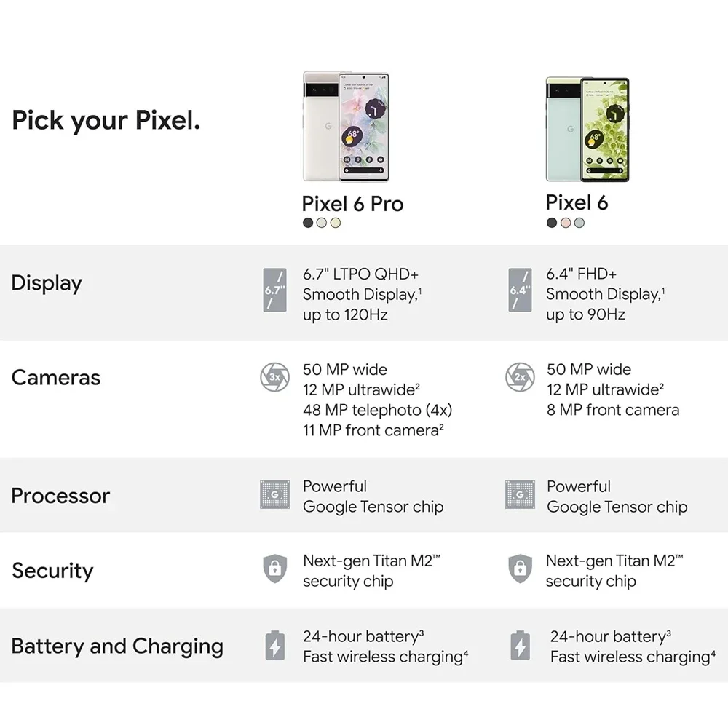Screen dimensions: 728x728
Task: Select the black color for Pixel 6
Action: [552, 223]
